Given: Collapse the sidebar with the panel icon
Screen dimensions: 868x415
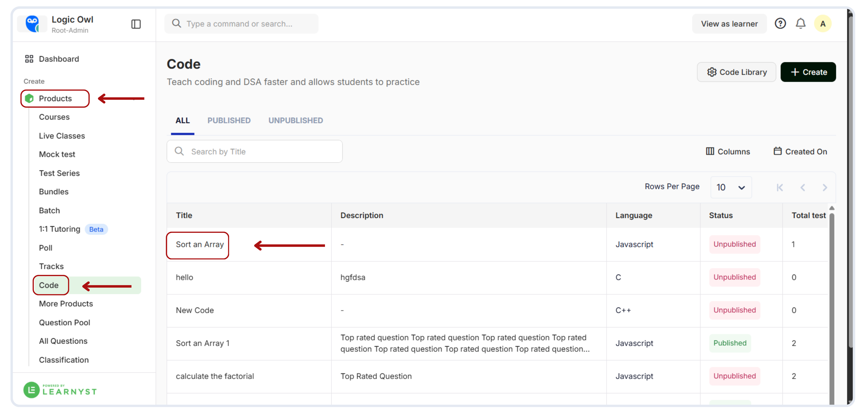Looking at the screenshot, I should coord(136,24).
